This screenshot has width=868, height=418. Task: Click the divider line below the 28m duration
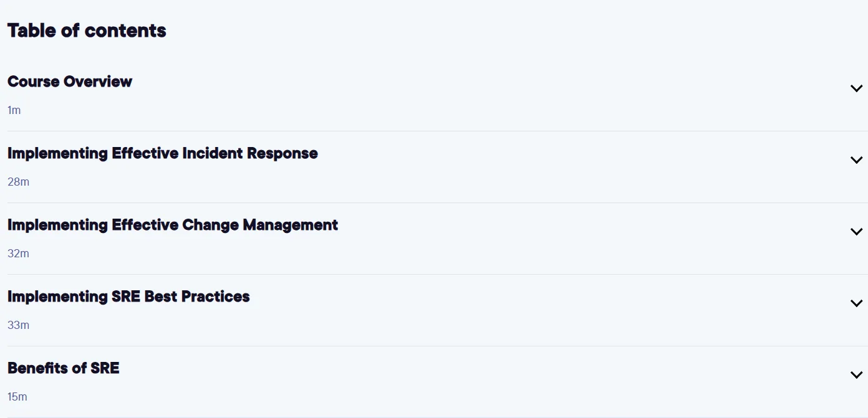point(438,202)
